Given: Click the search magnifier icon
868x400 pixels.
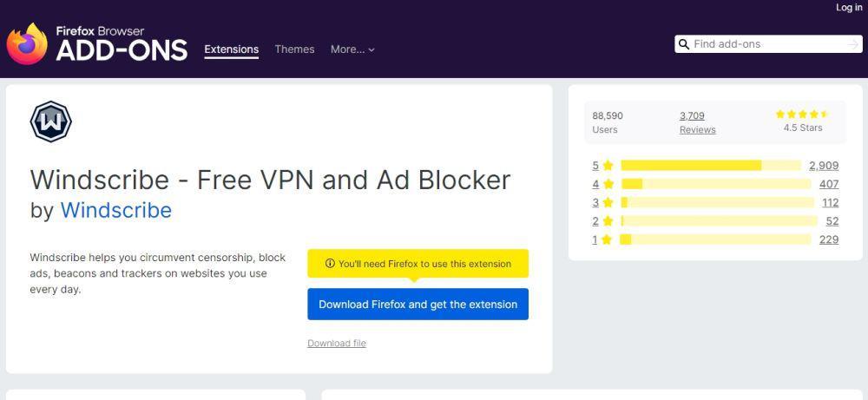Looking at the screenshot, I should (684, 44).
